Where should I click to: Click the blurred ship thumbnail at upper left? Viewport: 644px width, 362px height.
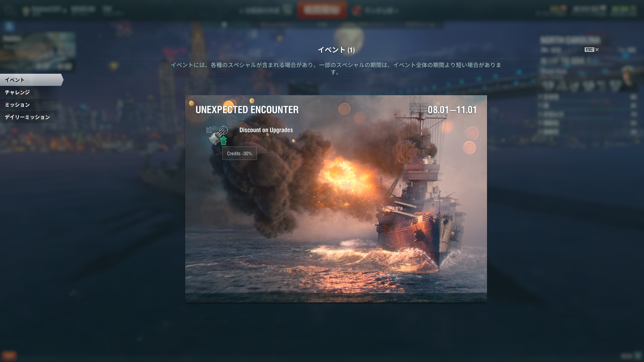click(38, 51)
